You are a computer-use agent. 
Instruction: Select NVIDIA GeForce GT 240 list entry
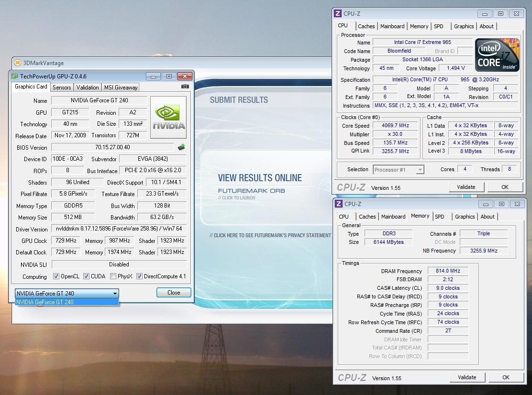(67, 302)
